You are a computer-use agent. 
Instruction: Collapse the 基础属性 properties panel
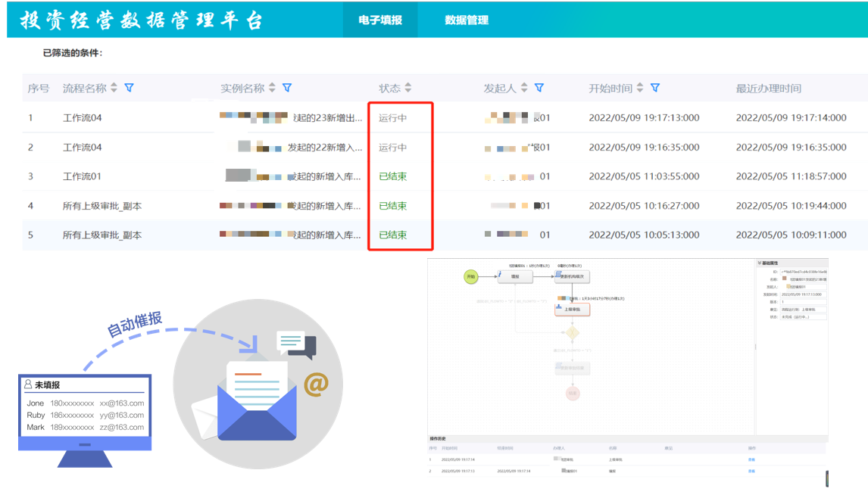758,261
